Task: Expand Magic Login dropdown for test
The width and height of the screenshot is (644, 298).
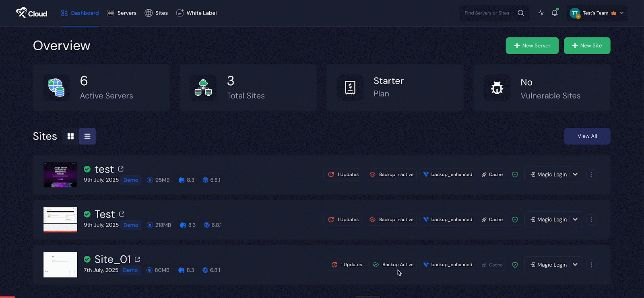Action: tap(575, 175)
